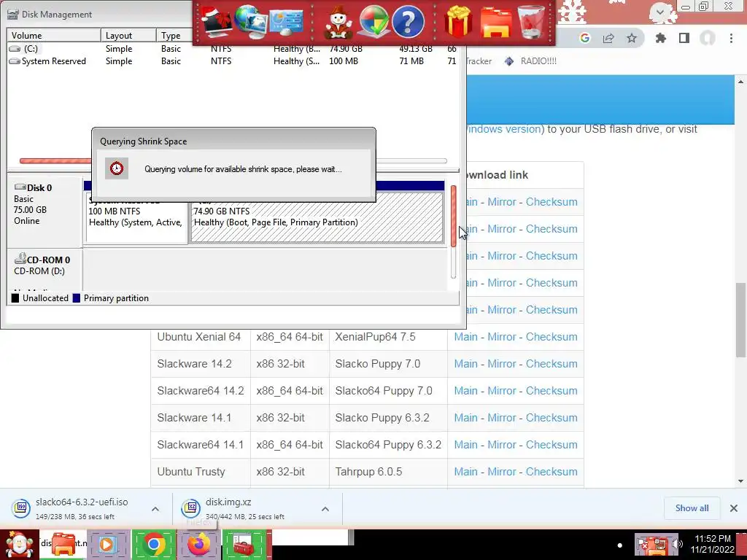The width and height of the screenshot is (747, 560).
Task: Select Disk 0 label panel
Action: (x=45, y=212)
